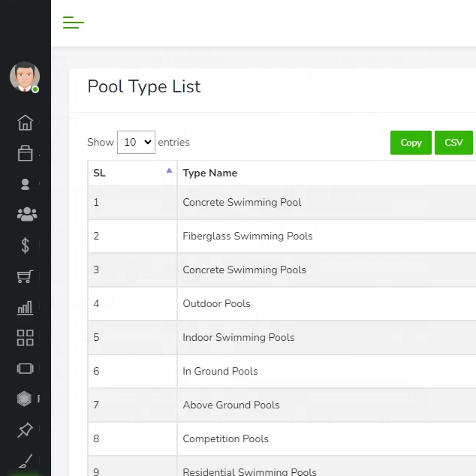Click the pushpin icon in sidebar
The image size is (476, 476).
click(x=26, y=430)
